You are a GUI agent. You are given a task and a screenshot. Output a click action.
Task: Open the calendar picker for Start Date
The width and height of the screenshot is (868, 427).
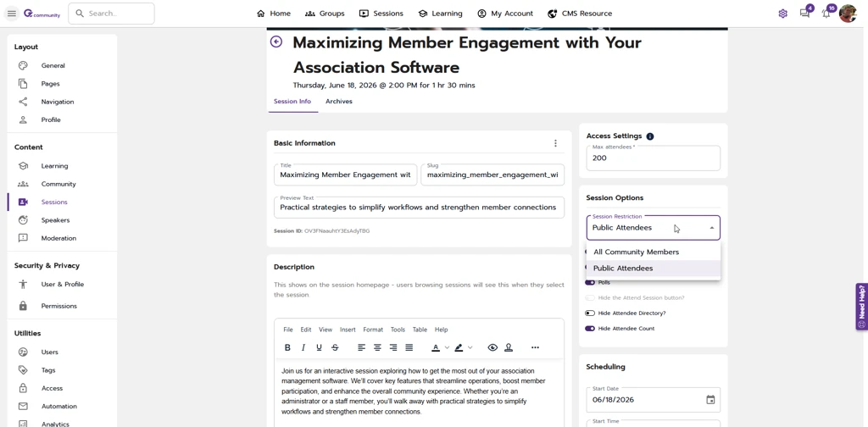(710, 400)
